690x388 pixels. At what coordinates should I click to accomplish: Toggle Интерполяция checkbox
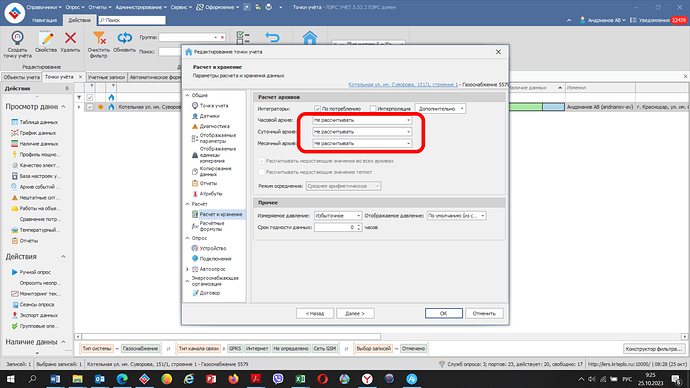pos(373,109)
